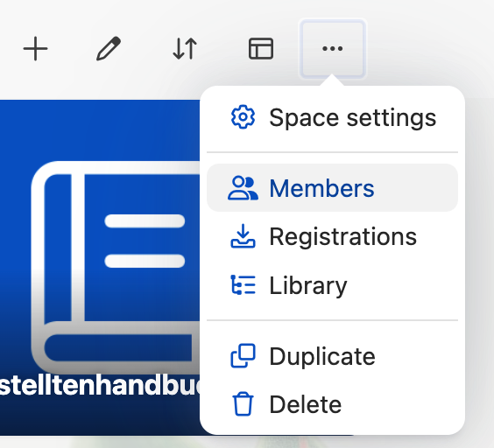Click the pencil edit icon

[109, 48]
